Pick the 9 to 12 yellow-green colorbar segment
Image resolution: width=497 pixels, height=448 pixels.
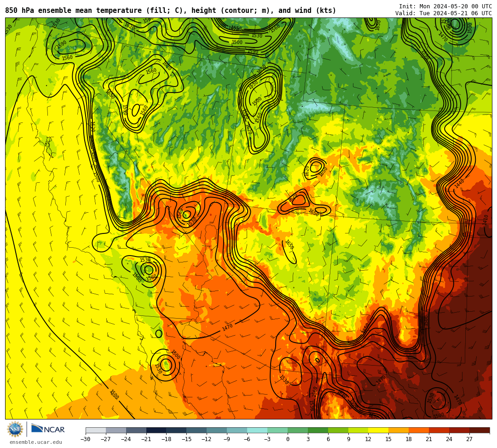click(x=358, y=430)
